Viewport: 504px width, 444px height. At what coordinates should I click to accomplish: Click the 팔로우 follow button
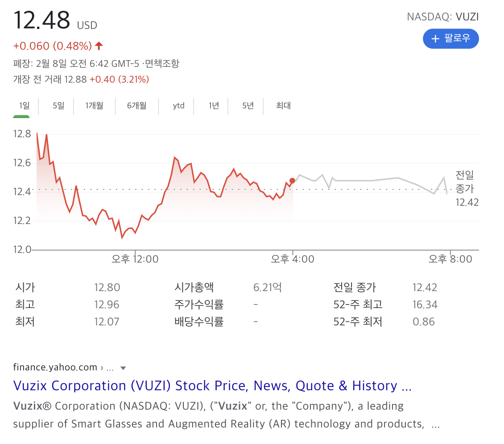coord(450,39)
